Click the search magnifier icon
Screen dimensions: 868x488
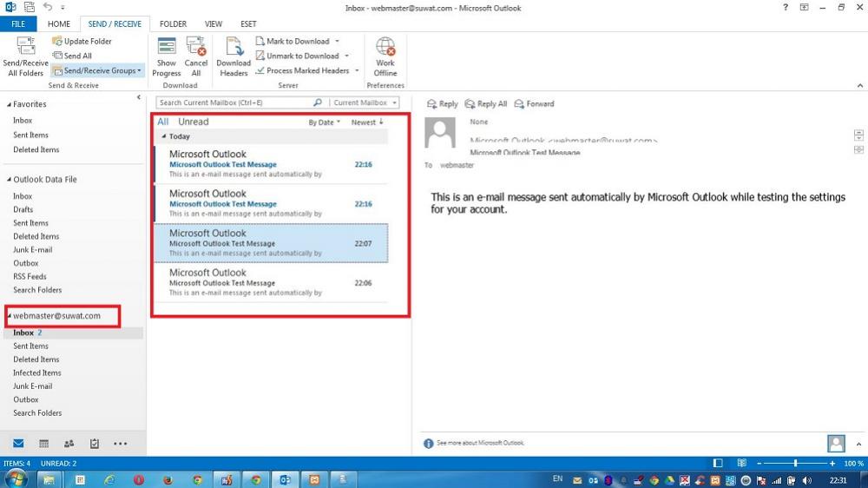pos(318,102)
